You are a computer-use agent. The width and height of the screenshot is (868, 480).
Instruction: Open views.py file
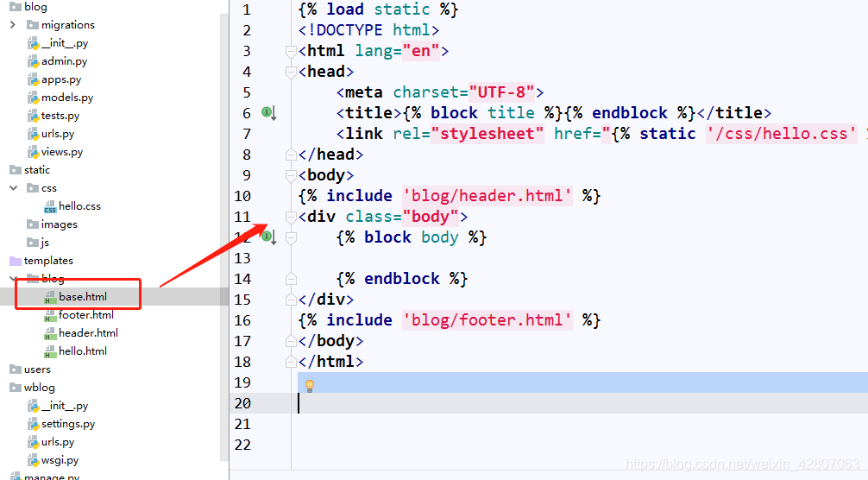click(x=62, y=152)
